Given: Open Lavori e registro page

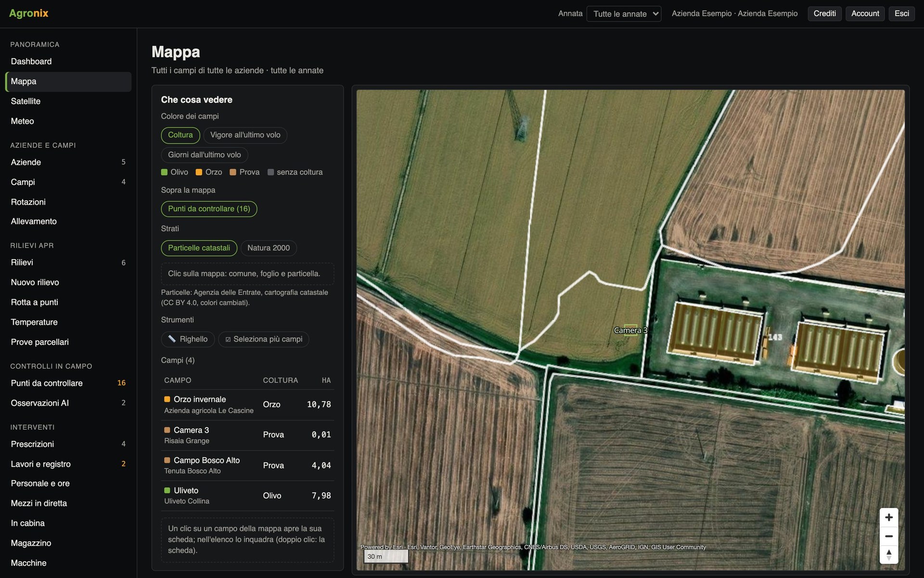Looking at the screenshot, I should (68, 464).
